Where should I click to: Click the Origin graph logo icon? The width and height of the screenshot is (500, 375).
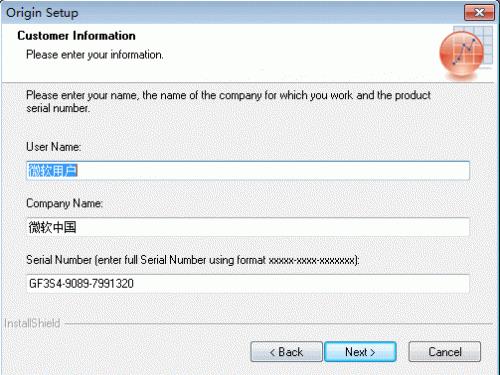(x=466, y=52)
